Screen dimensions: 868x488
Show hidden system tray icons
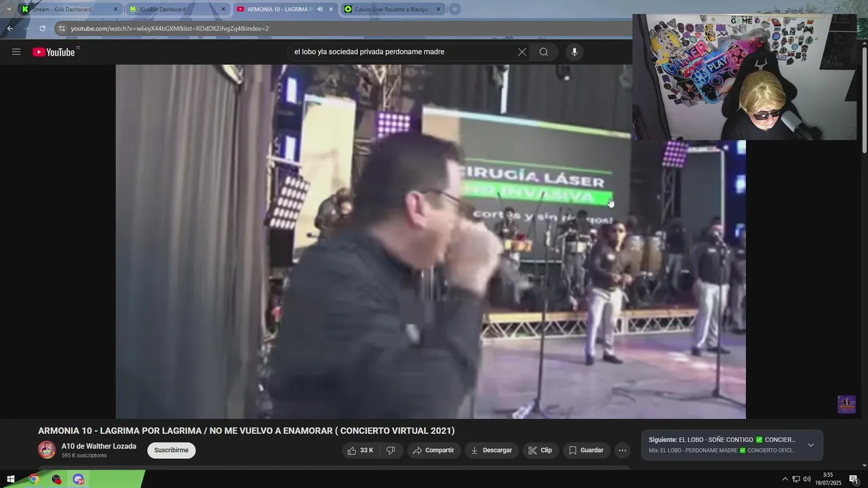[785, 479]
